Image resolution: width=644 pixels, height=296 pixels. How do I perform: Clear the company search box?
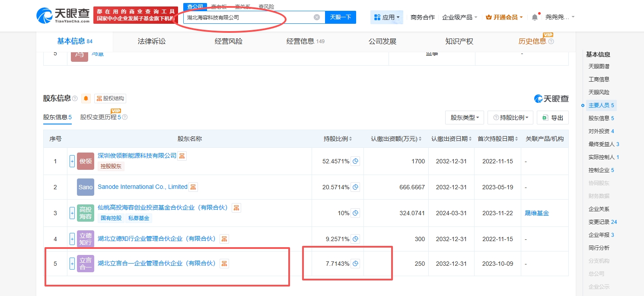(317, 17)
